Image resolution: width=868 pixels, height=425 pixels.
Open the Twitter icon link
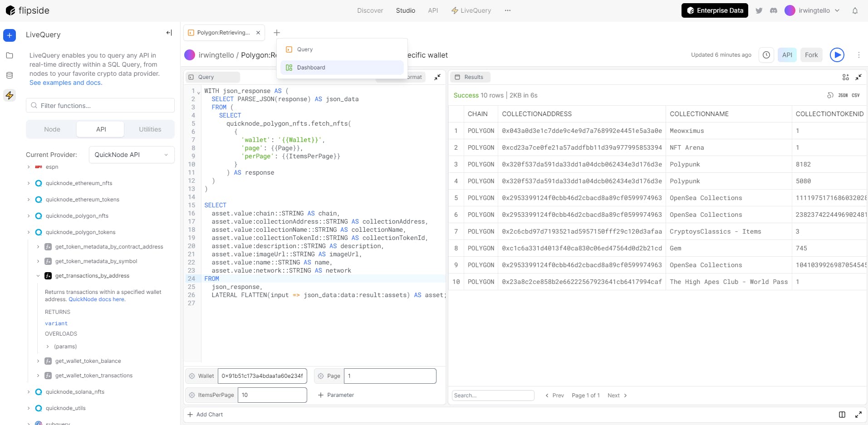[759, 10]
